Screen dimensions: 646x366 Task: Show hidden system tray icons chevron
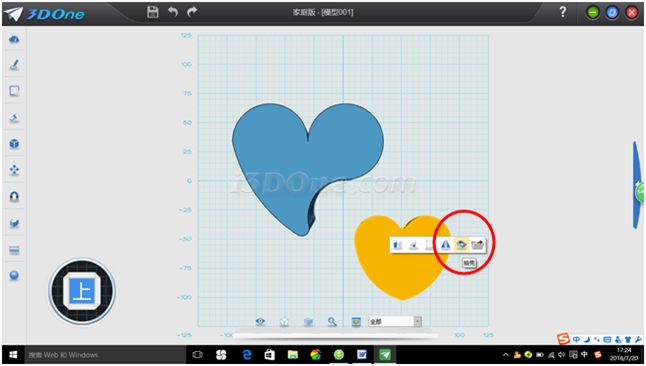tap(506, 355)
